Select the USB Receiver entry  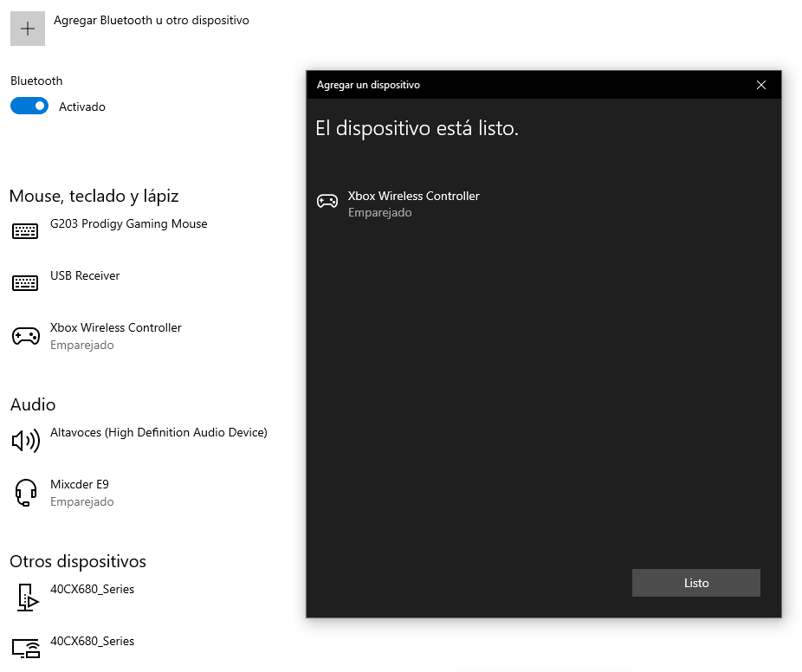pos(85,275)
